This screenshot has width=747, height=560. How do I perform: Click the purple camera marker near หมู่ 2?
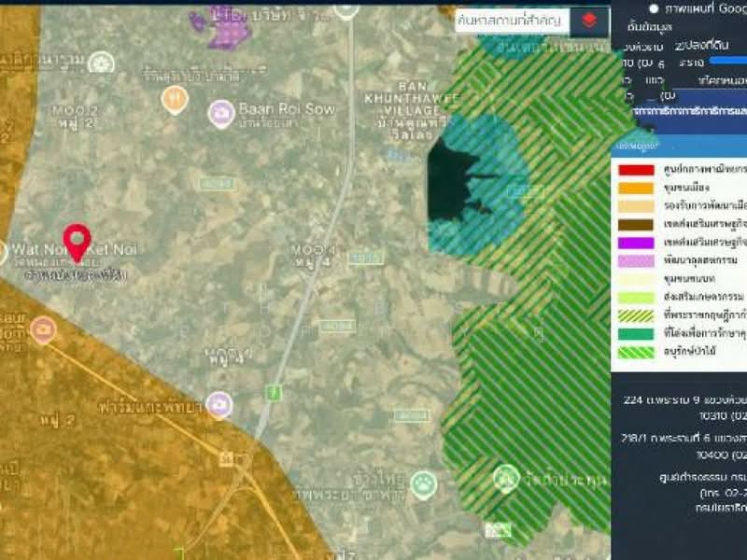pyautogui.click(x=218, y=404)
